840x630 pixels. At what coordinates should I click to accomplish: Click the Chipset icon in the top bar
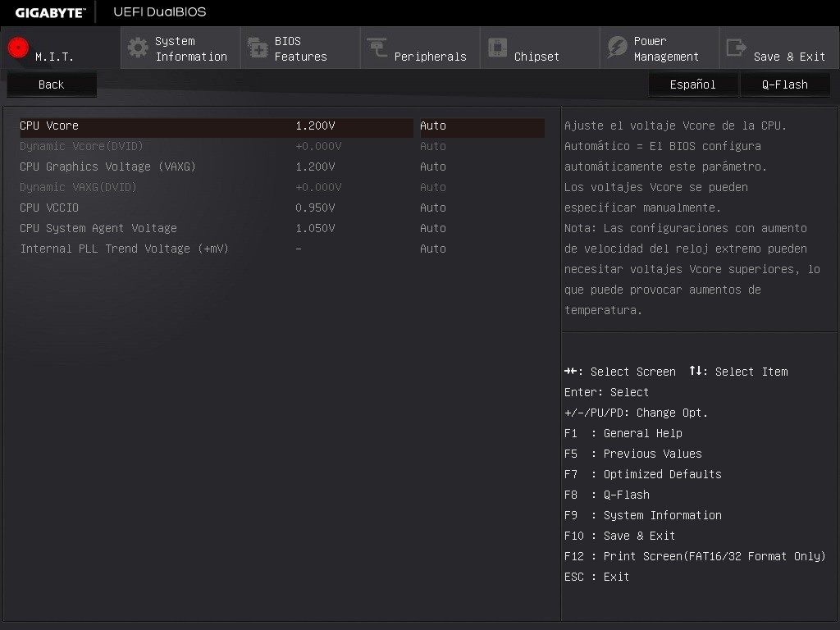point(497,48)
